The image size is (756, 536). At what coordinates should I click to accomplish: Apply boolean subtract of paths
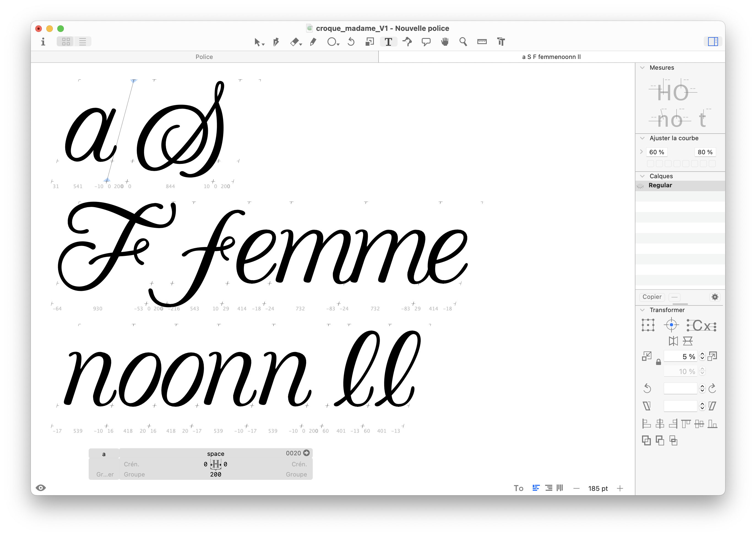tap(659, 441)
